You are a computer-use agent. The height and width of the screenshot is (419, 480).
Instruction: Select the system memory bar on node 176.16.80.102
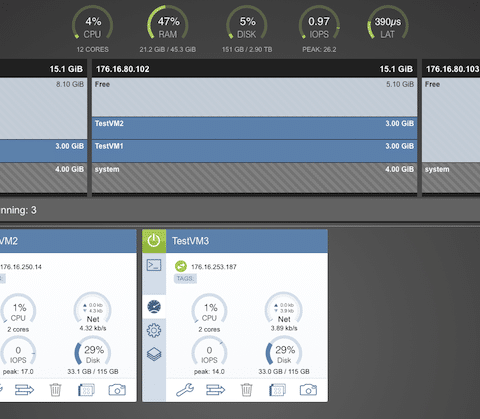pos(254,178)
